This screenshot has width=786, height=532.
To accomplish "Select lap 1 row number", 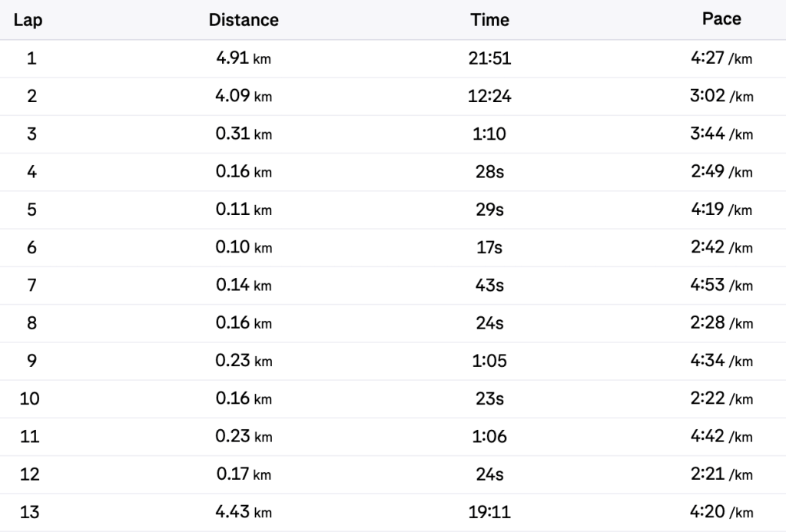I will pos(32,59).
